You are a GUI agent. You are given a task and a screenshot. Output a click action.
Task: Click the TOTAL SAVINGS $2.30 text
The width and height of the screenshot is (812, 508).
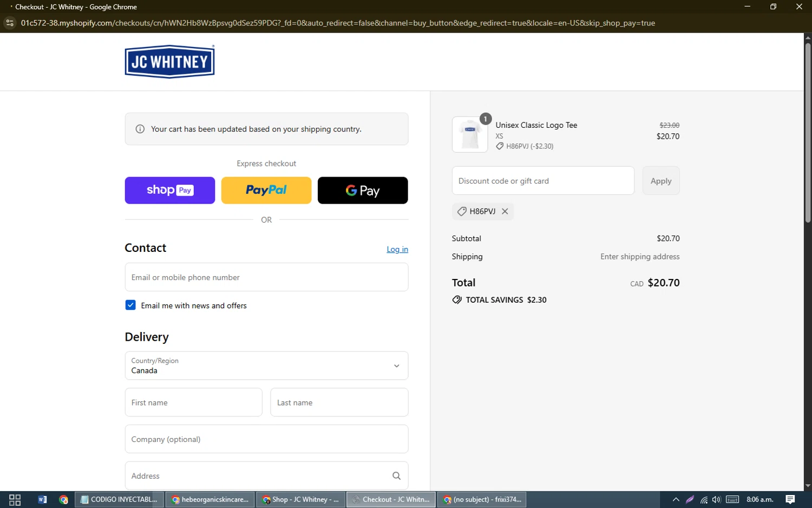pos(506,300)
